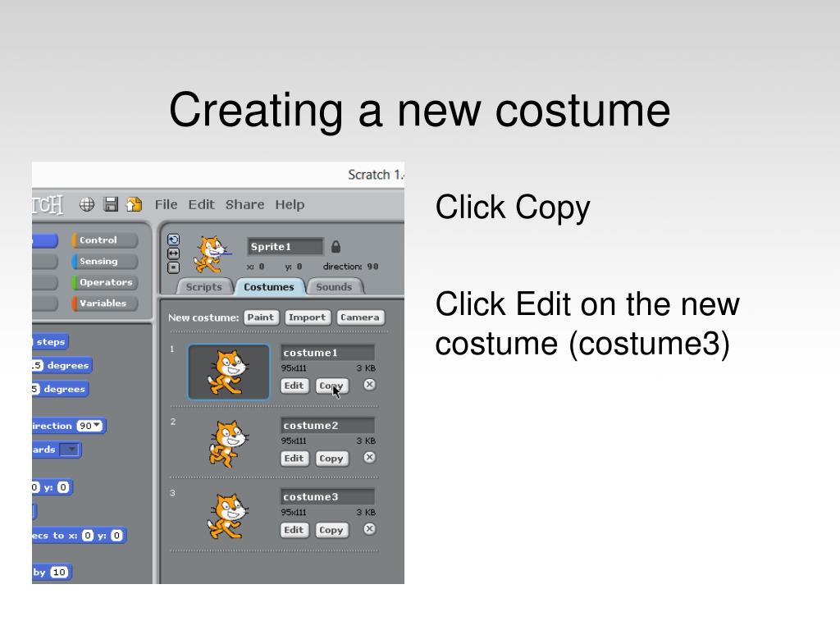Click Copy for costume2
This screenshot has width=840, height=630.
coord(331,458)
